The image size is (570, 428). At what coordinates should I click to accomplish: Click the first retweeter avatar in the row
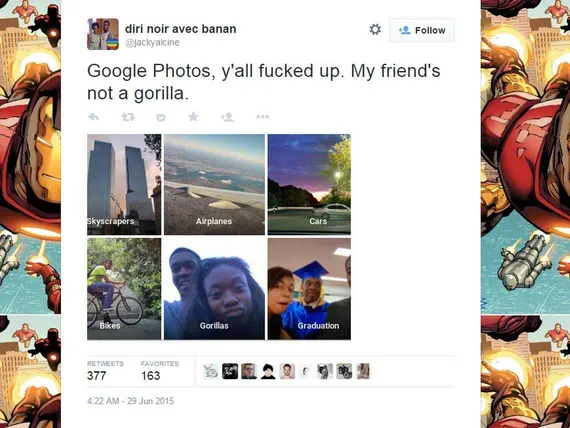(211, 371)
